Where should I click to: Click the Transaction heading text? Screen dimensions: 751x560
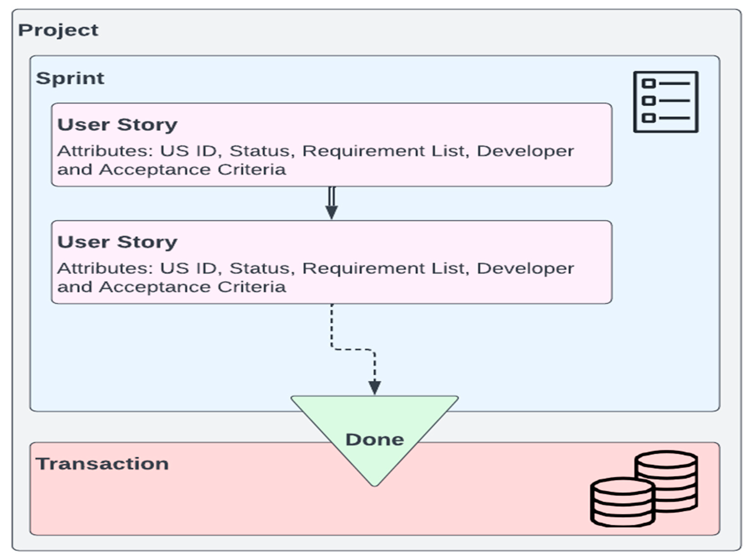coord(102,464)
